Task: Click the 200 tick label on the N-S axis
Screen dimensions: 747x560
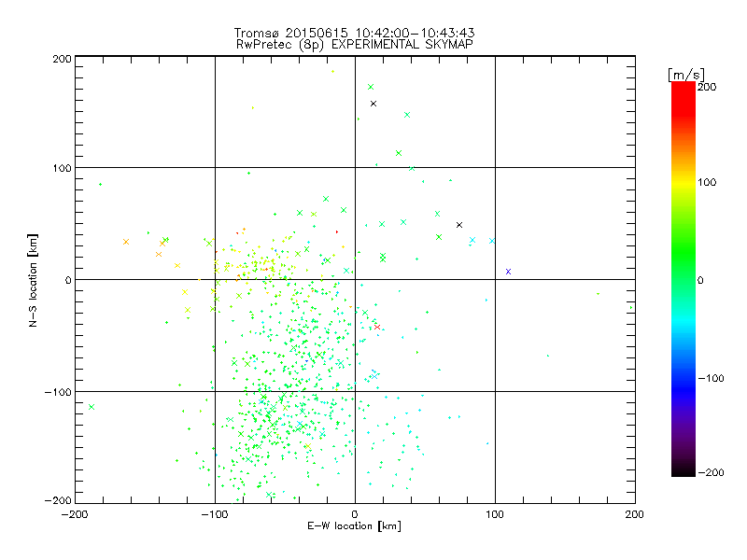Action: point(63,59)
